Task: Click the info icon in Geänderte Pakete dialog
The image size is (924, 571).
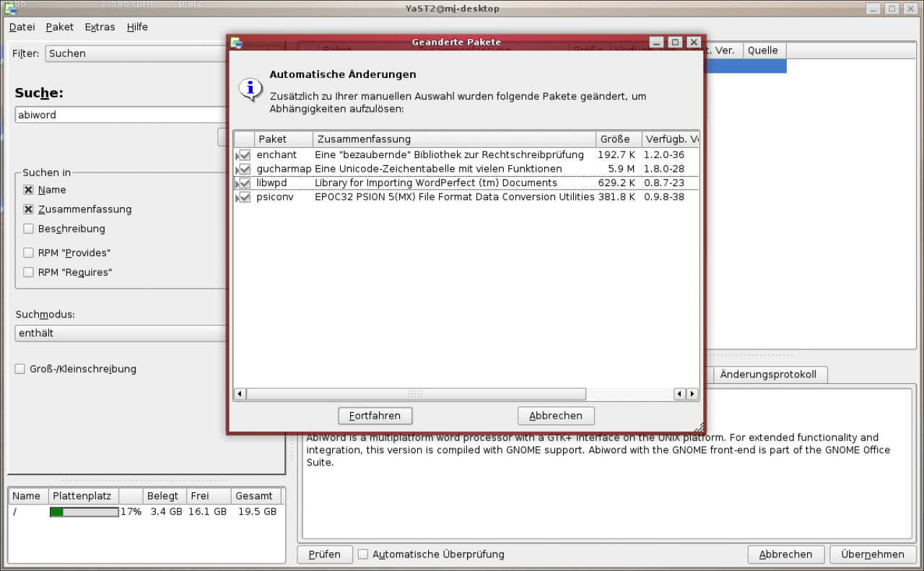Action: click(250, 90)
